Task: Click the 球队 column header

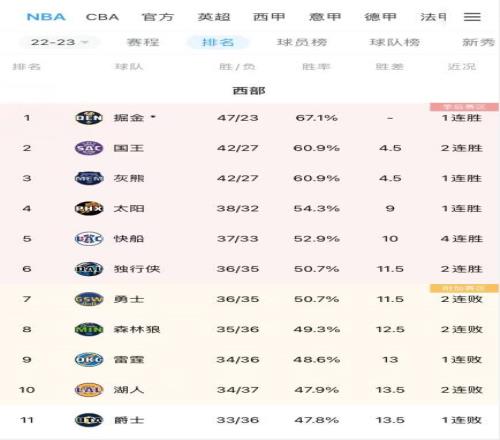Action: (129, 67)
